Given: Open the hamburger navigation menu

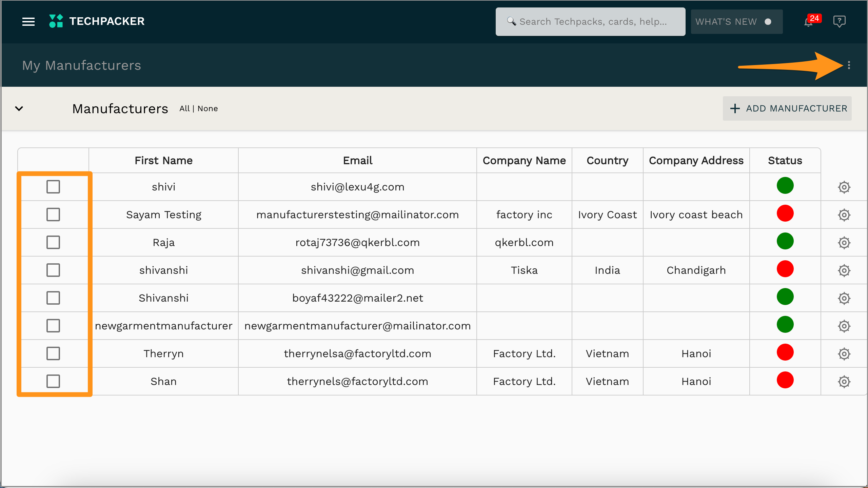Looking at the screenshot, I should pyautogui.click(x=28, y=22).
